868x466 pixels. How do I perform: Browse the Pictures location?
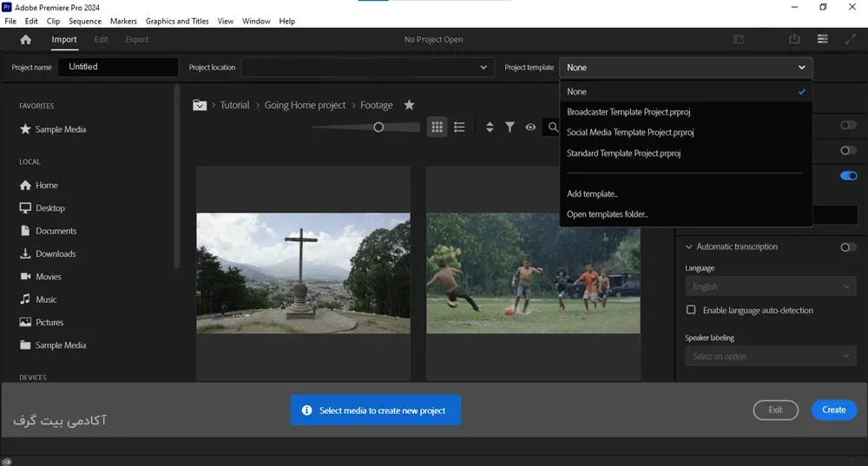(42, 322)
